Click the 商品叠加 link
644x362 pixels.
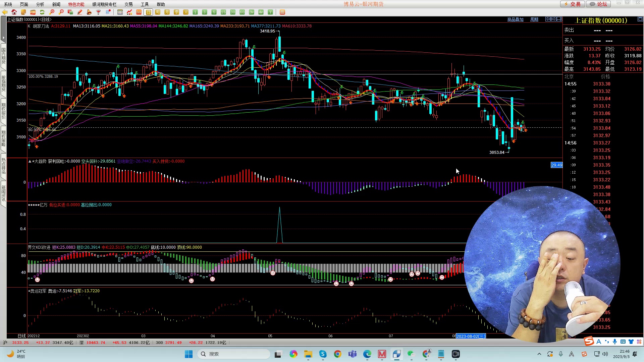tap(515, 19)
